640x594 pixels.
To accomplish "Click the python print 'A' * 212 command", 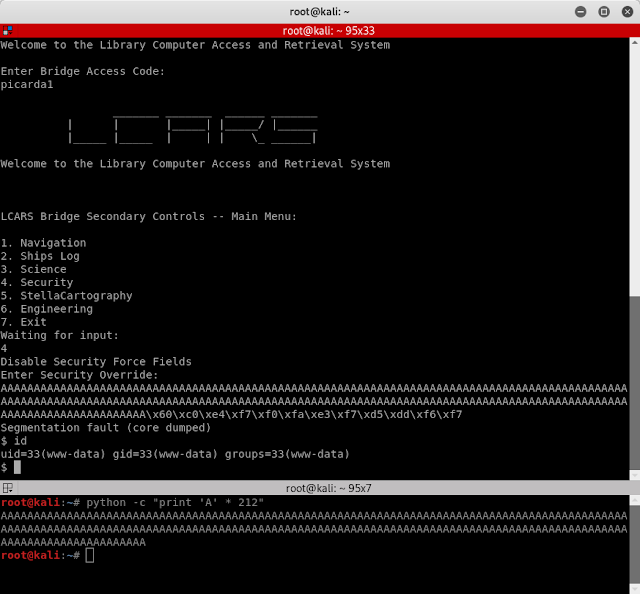I will pos(175,503).
